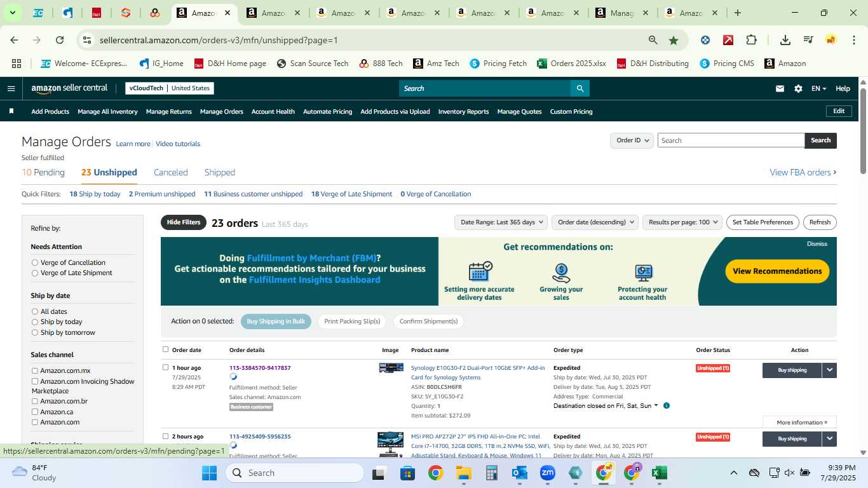Click the site info icon in address bar
Screen dimensions: 868x488
point(87,40)
